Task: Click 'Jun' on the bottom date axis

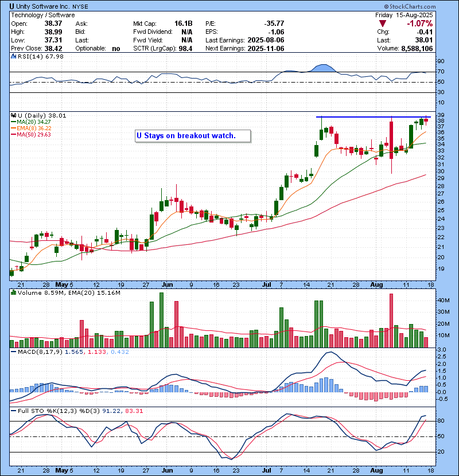Action: pyautogui.click(x=167, y=470)
